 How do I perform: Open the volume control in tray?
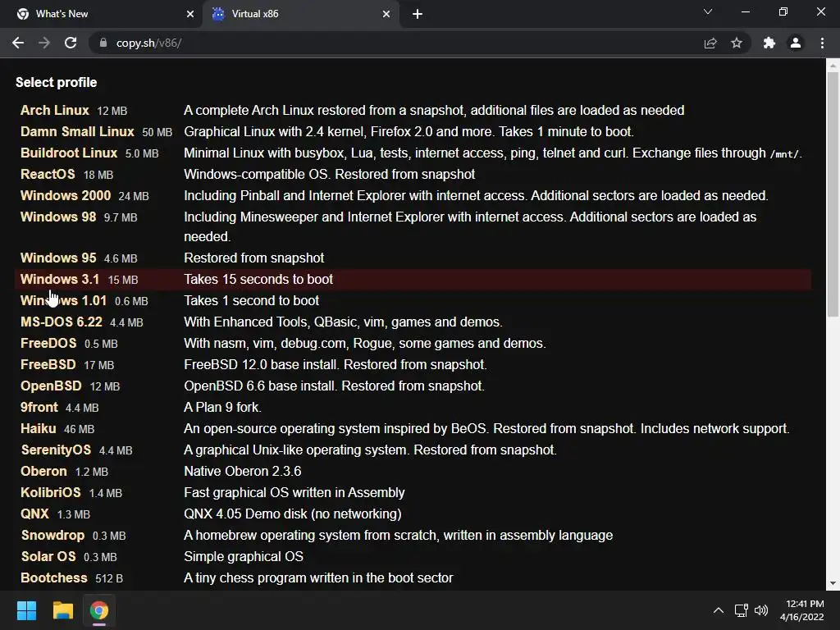(x=760, y=610)
